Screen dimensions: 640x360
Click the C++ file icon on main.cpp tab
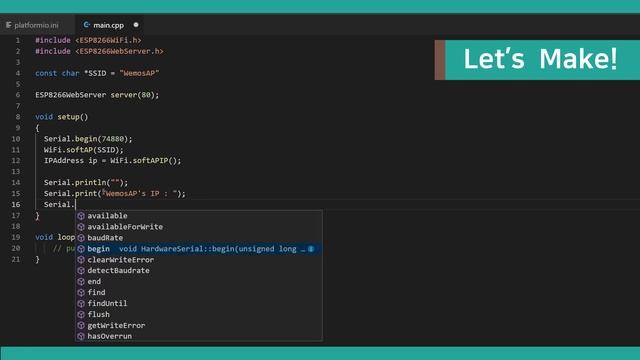coord(87,25)
